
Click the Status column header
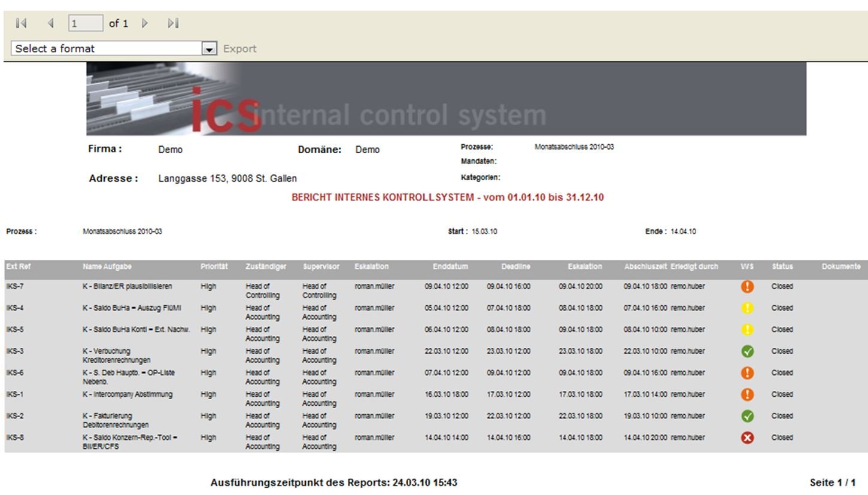pos(782,266)
